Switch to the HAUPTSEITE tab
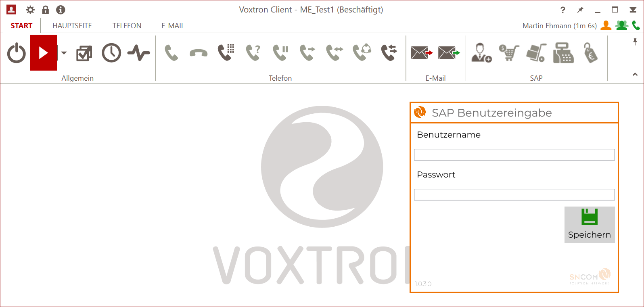 [x=72, y=26]
